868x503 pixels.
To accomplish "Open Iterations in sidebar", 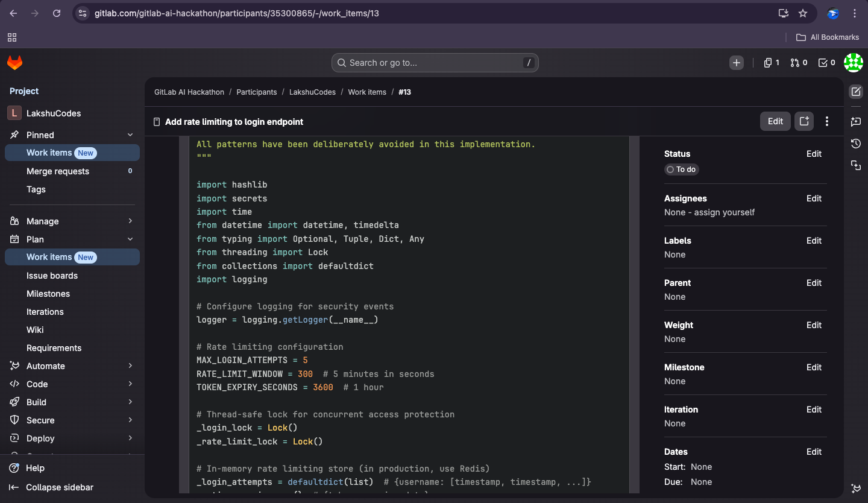I will (72, 312).
